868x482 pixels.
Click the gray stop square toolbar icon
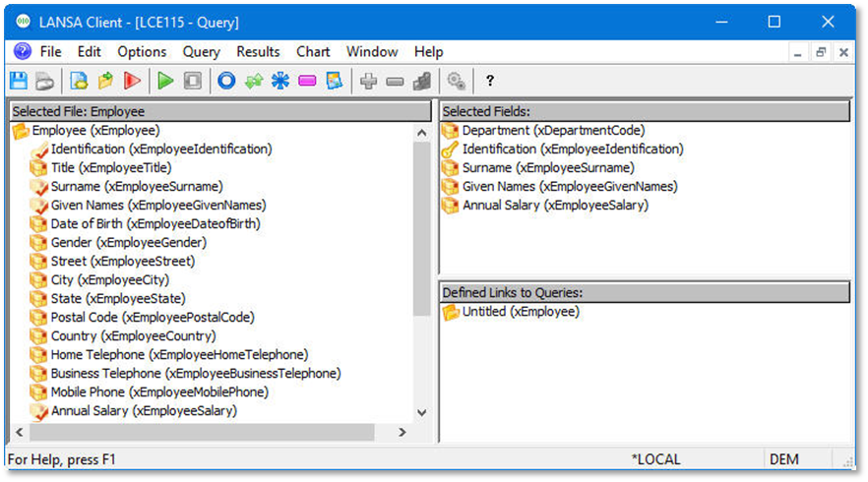(193, 81)
